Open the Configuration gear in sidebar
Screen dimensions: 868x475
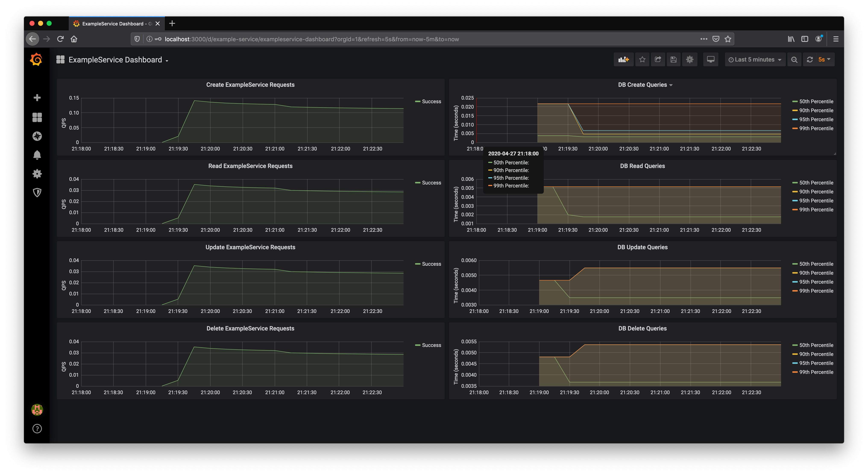pos(37,174)
